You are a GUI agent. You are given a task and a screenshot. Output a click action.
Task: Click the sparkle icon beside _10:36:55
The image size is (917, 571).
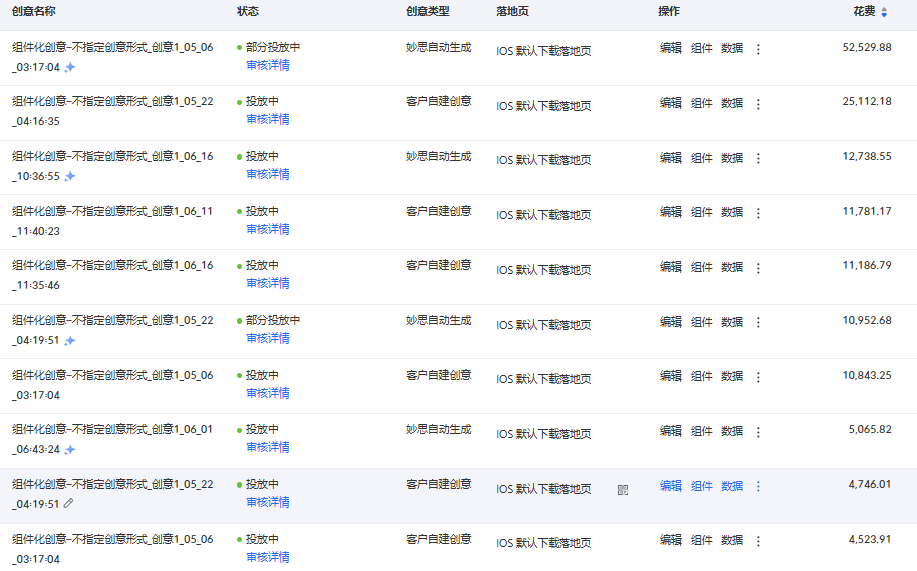point(70,176)
